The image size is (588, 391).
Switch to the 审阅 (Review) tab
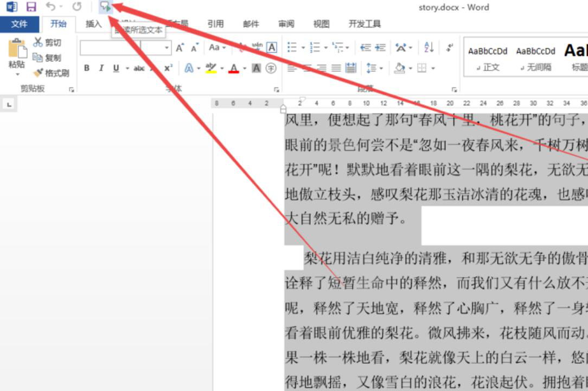point(286,24)
